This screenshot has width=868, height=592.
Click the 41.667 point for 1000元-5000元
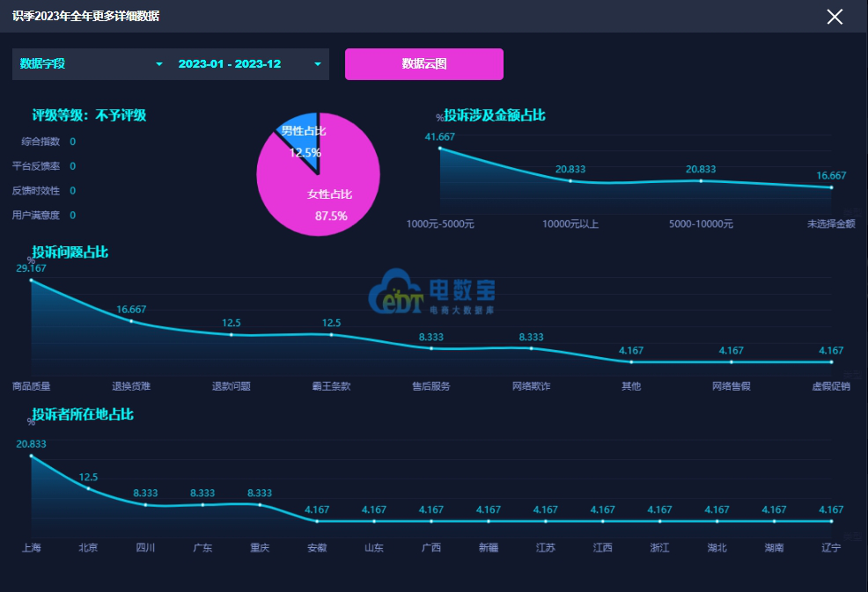(x=440, y=149)
